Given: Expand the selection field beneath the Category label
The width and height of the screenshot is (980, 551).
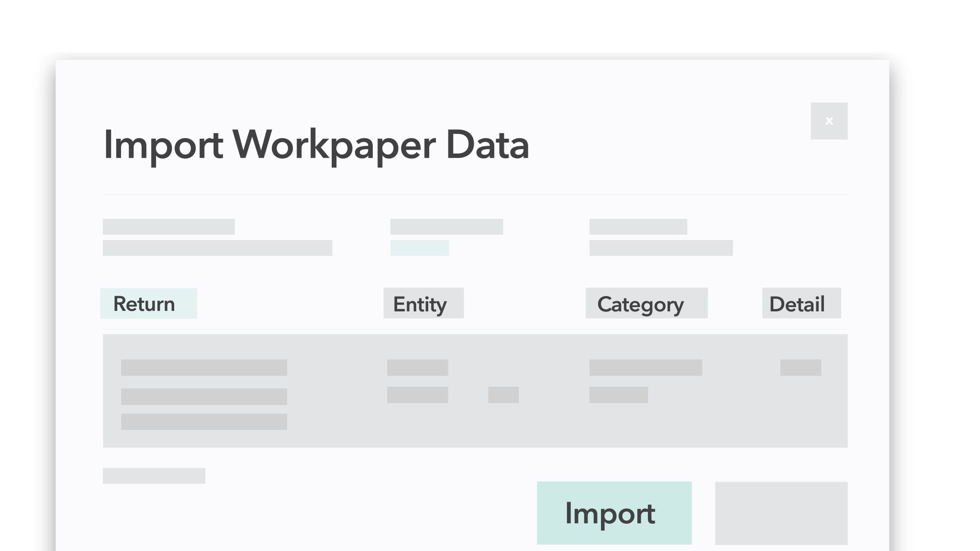Looking at the screenshot, I should tap(662, 248).
